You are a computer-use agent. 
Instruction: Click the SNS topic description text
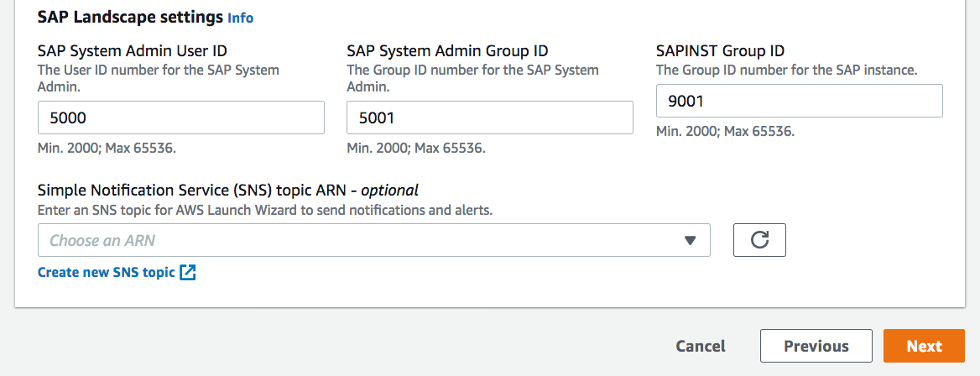264,210
